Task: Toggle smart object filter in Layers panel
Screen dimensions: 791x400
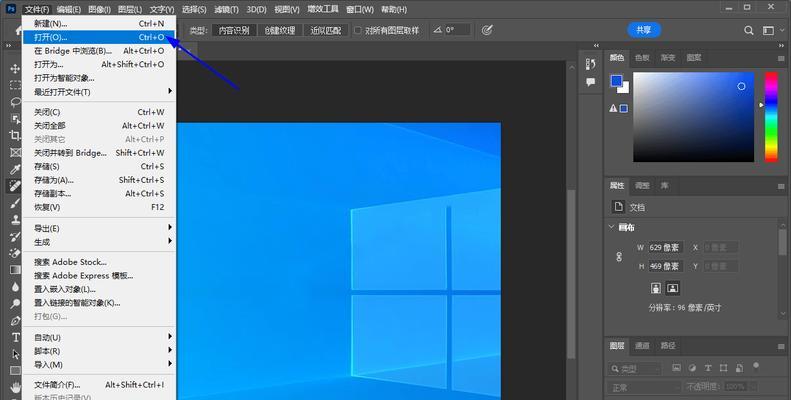Action: click(739, 368)
